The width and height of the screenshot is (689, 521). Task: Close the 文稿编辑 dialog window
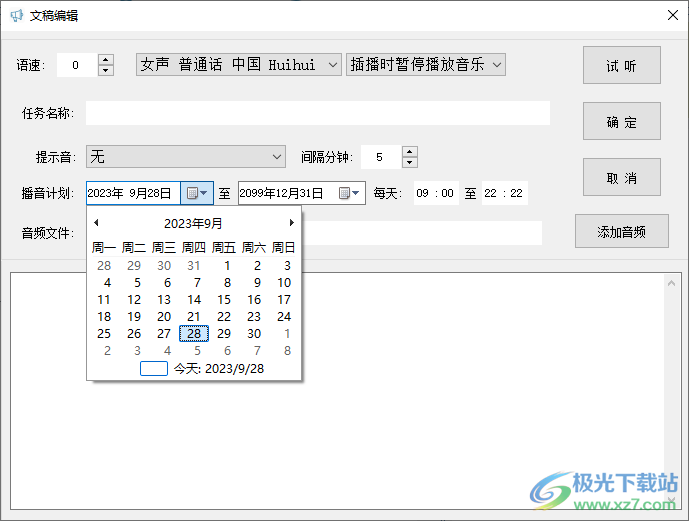(672, 15)
